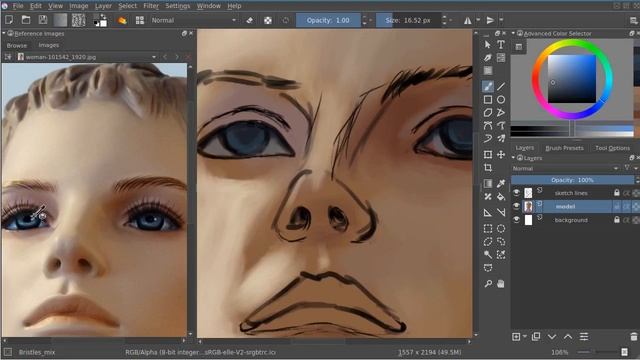Move layer down with arrow button

pyautogui.click(x=552, y=337)
